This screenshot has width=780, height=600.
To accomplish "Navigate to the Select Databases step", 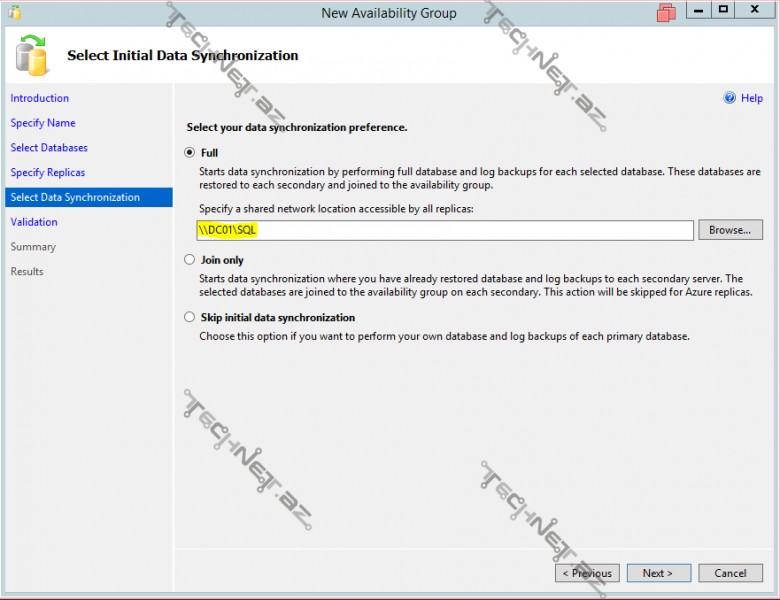I will click(49, 148).
